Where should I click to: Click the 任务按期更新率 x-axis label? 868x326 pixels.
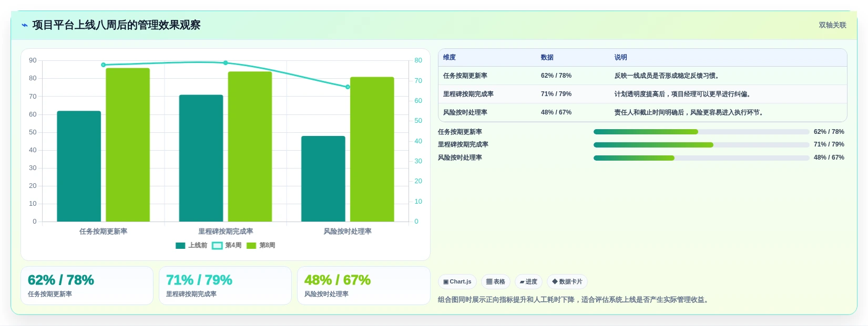[103, 232]
